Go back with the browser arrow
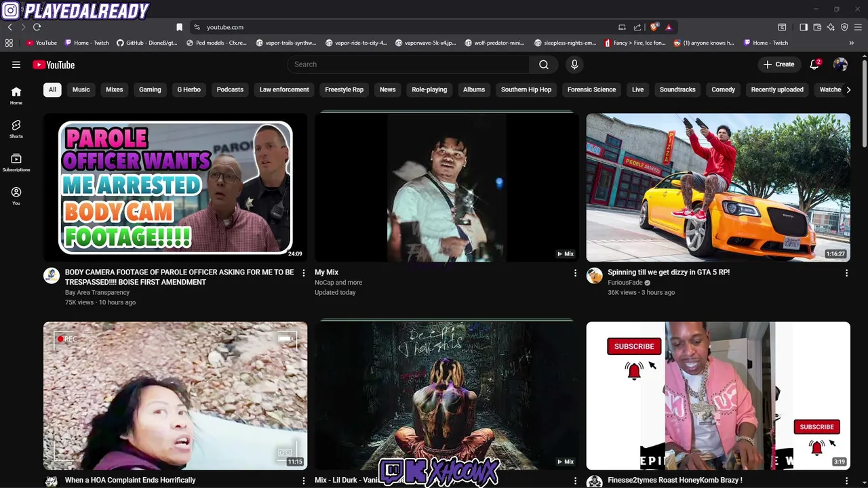 coord(9,27)
